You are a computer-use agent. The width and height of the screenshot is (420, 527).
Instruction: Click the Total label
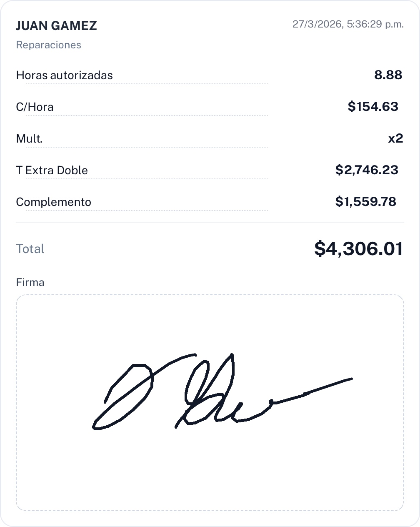click(30, 249)
